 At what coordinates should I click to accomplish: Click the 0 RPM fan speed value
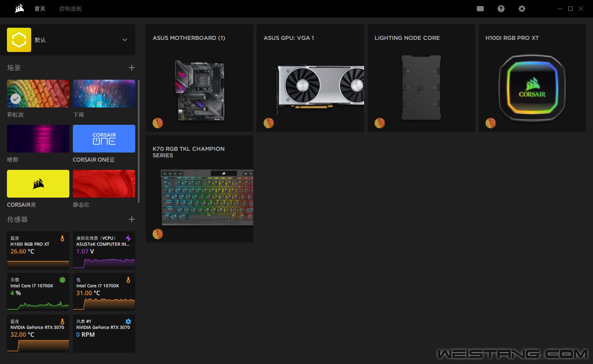[85, 335]
